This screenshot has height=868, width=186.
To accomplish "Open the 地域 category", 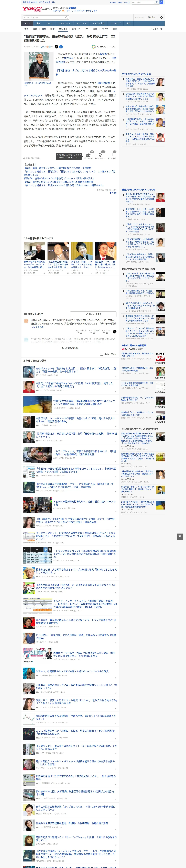I will [114, 29].
